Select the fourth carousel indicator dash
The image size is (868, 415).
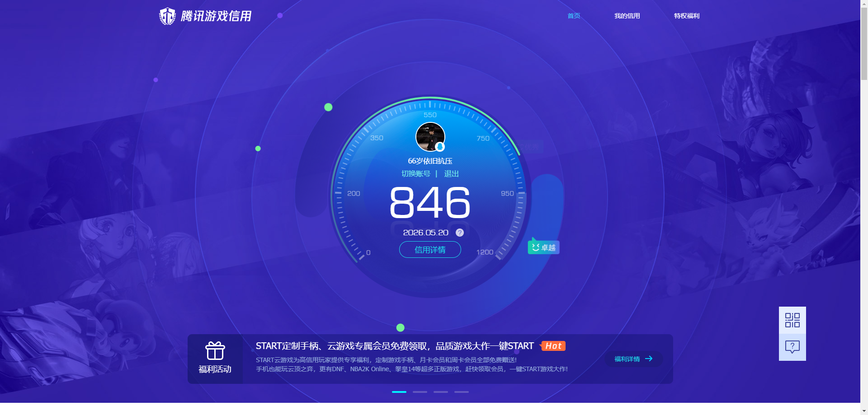pos(462,392)
